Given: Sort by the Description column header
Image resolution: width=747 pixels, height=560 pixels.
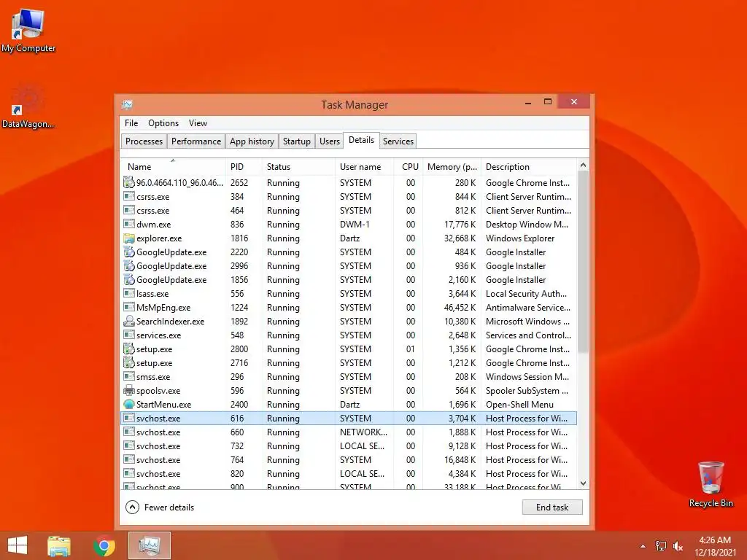Looking at the screenshot, I should (529, 167).
